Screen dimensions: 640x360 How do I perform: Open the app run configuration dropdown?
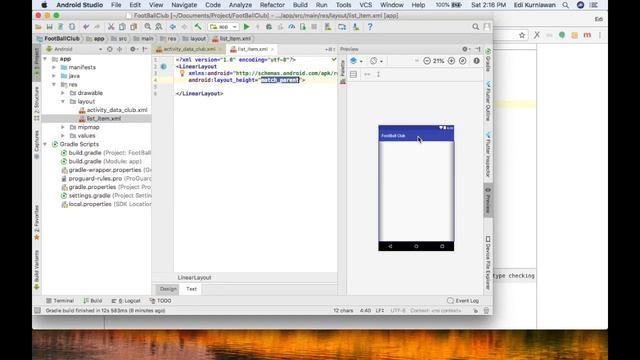[x=223, y=27]
